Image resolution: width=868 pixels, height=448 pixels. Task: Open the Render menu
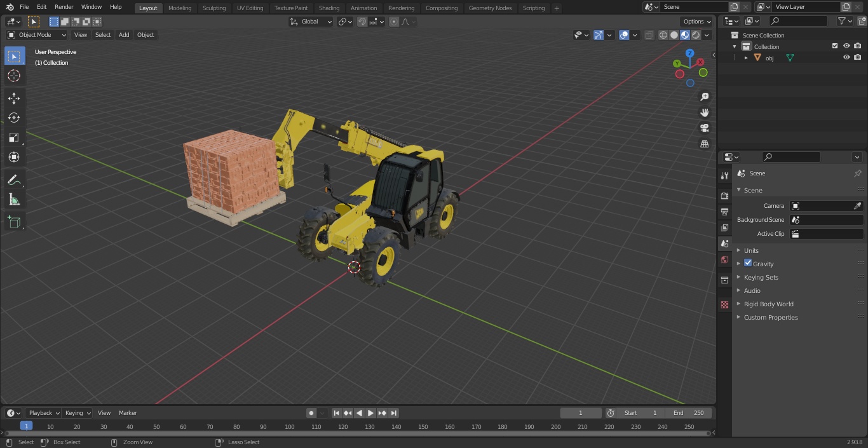(x=64, y=7)
